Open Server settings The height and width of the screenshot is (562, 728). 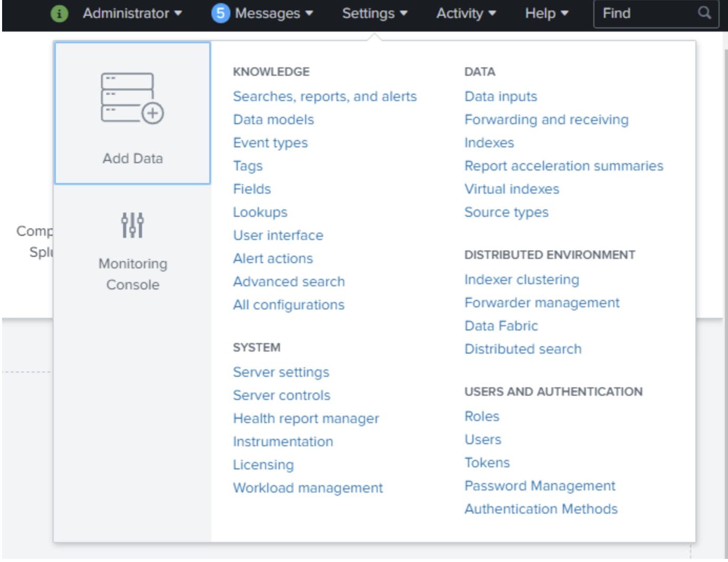pyautogui.click(x=282, y=372)
